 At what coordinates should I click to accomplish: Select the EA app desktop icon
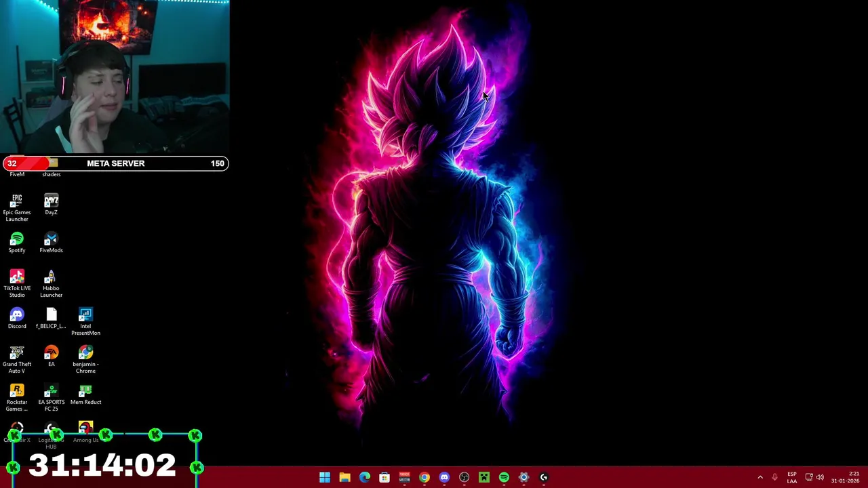[51, 357]
